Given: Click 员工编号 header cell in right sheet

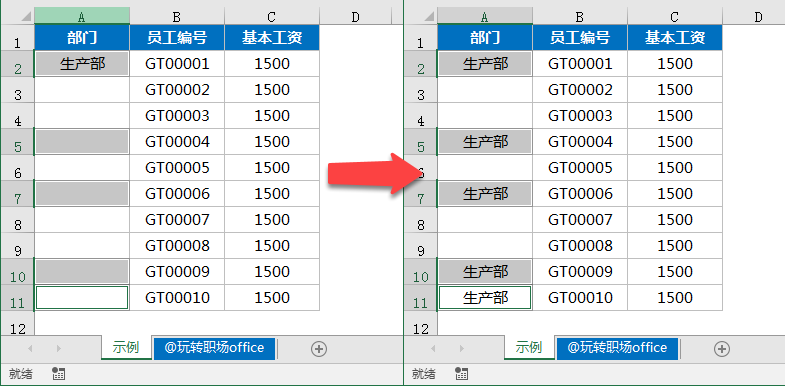Looking at the screenshot, I should 580,38.
